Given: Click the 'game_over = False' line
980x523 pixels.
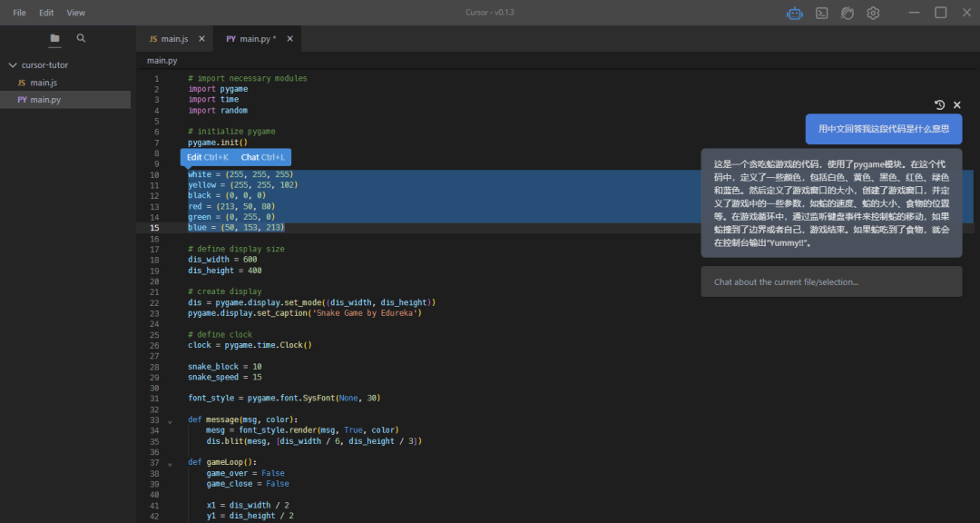Looking at the screenshot, I should point(246,473).
